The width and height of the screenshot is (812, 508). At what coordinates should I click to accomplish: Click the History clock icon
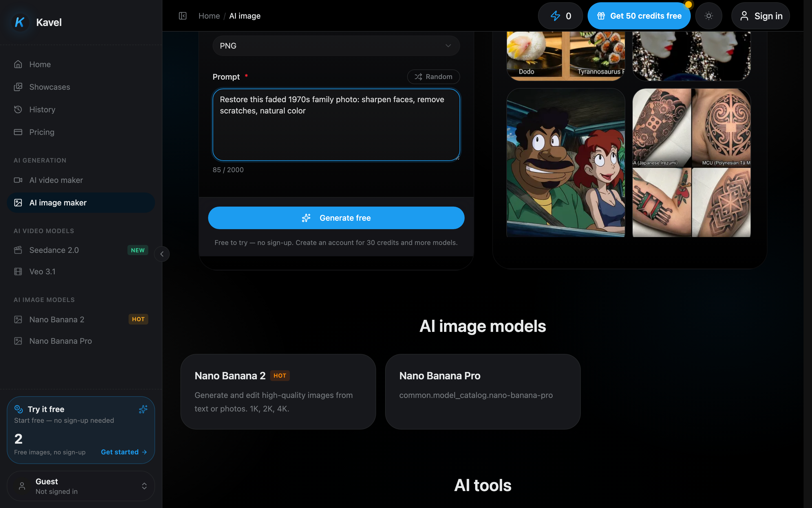coord(18,110)
